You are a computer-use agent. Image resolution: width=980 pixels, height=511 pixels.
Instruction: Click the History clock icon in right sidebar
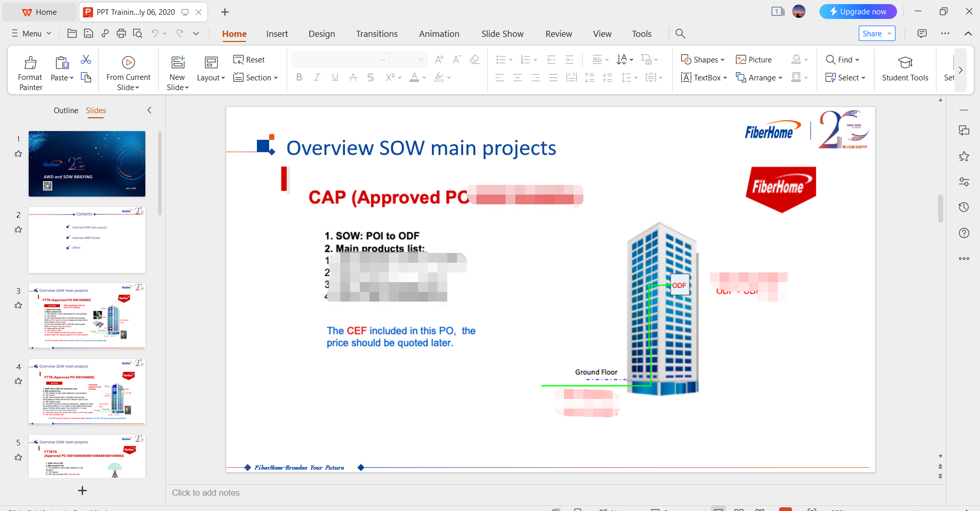point(964,207)
